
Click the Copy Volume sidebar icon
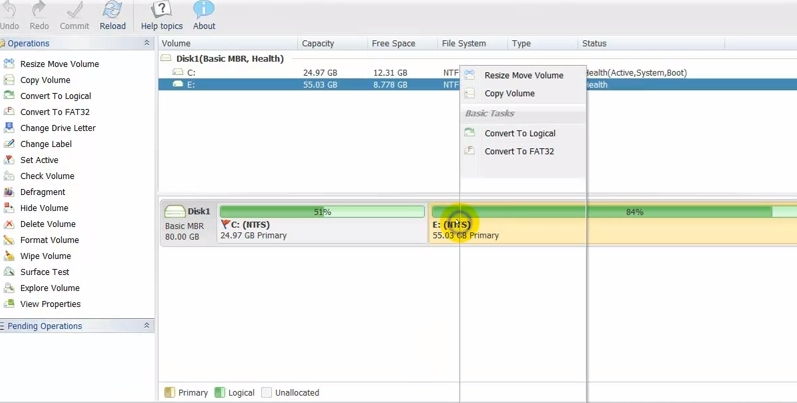[x=9, y=80]
